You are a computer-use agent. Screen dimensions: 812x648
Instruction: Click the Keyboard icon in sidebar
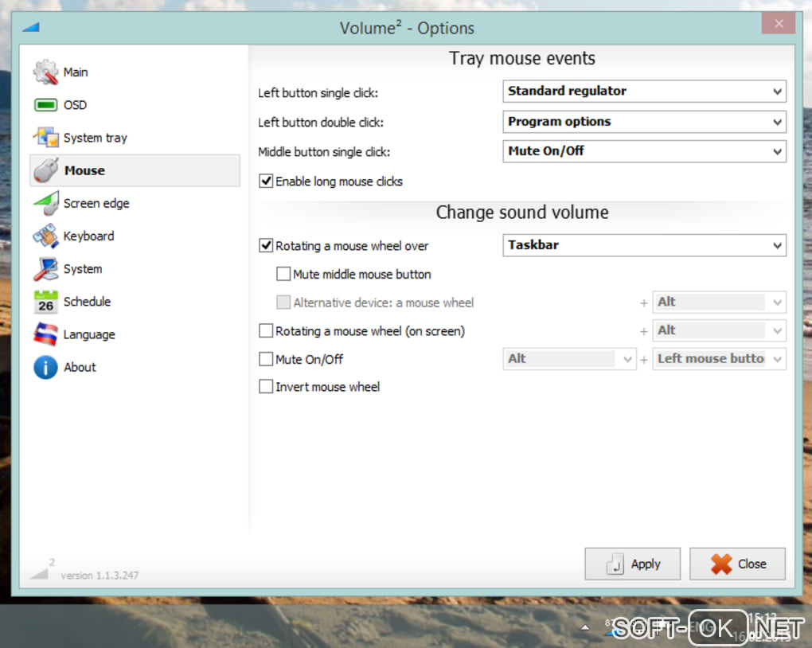[x=45, y=236]
